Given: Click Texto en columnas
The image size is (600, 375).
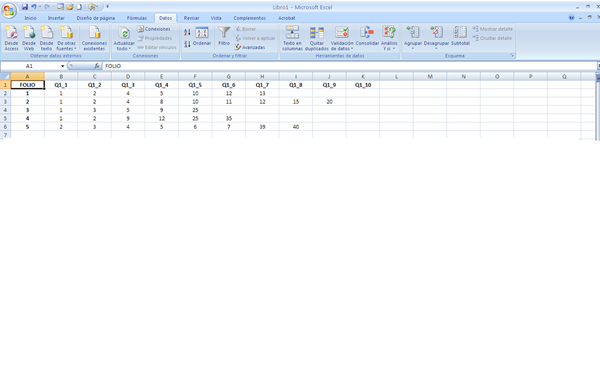Looking at the screenshot, I should point(292,38).
